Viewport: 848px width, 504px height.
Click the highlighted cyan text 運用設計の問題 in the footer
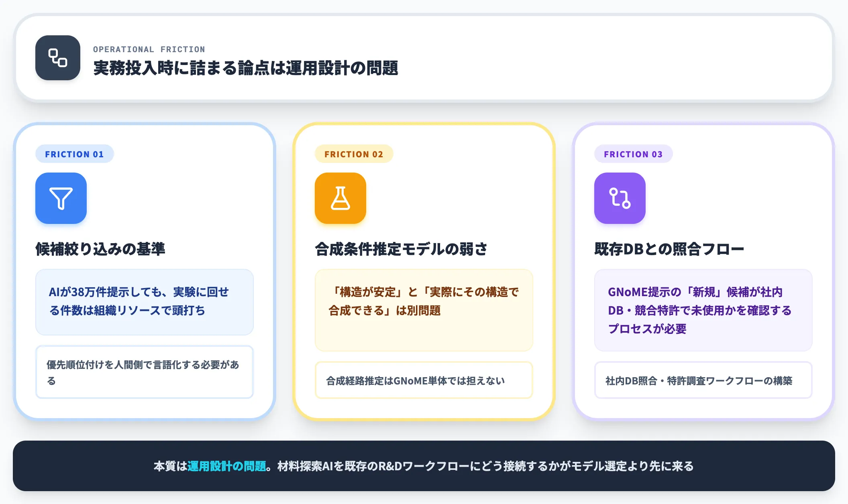[227, 466]
